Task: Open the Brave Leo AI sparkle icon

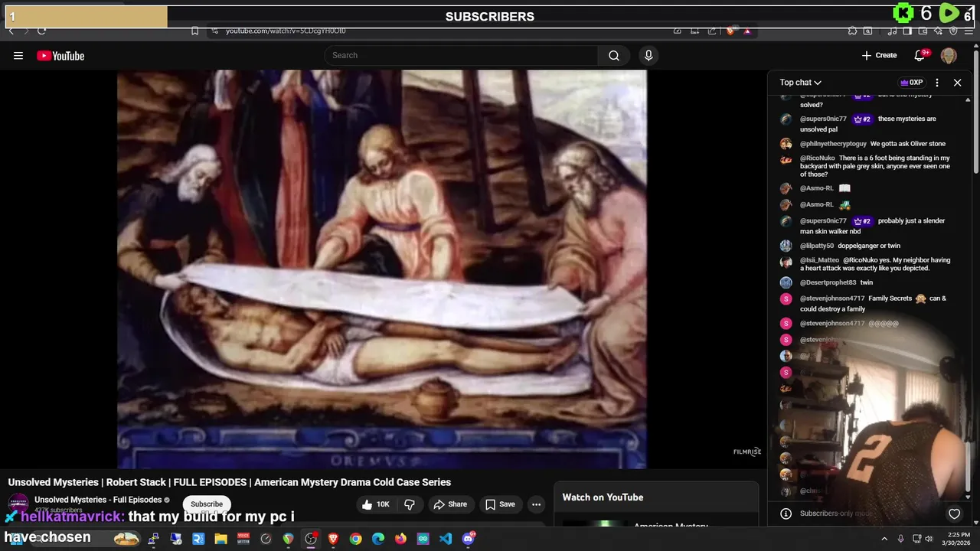Action: coord(939,31)
